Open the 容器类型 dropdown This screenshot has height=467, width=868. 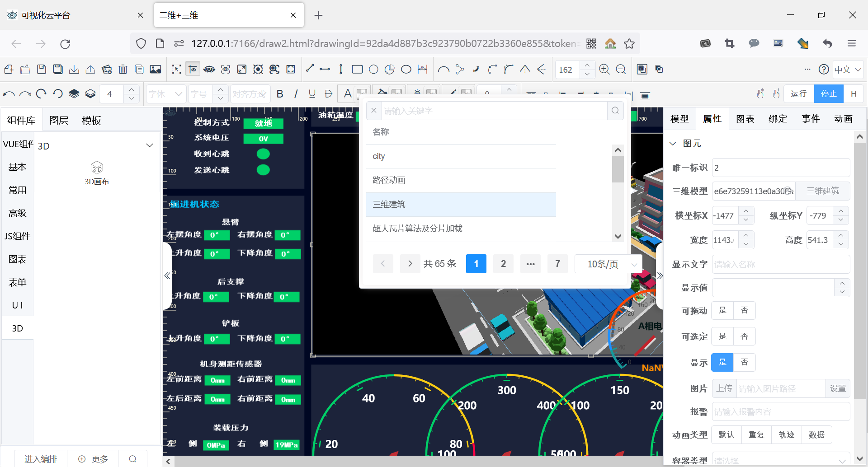click(781, 460)
